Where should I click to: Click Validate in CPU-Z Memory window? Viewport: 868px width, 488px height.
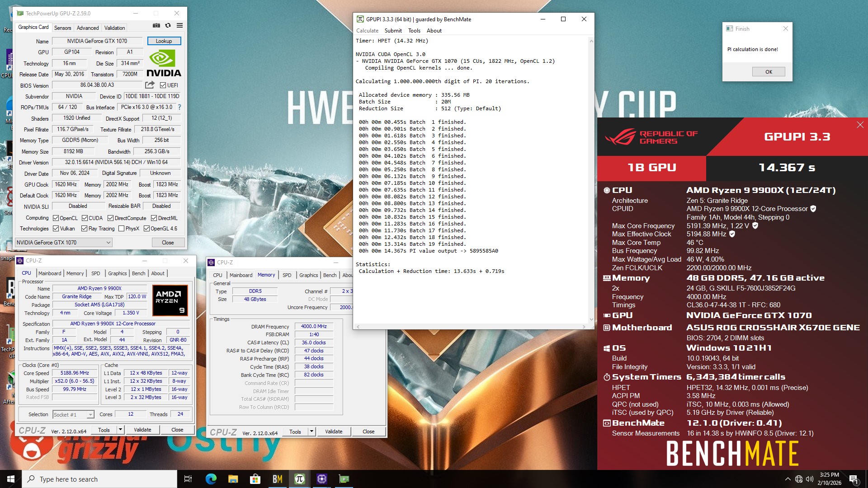coord(334,432)
